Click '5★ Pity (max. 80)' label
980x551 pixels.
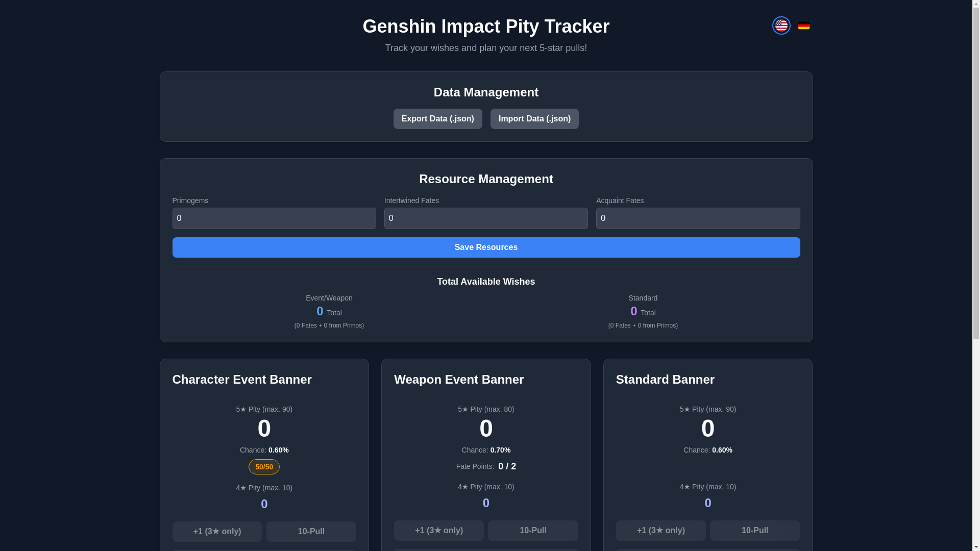[x=486, y=409]
